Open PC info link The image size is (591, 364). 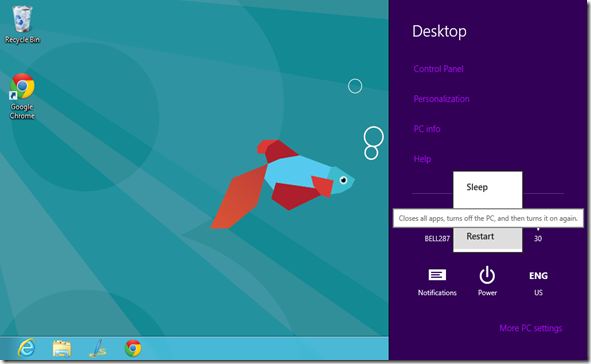(427, 129)
